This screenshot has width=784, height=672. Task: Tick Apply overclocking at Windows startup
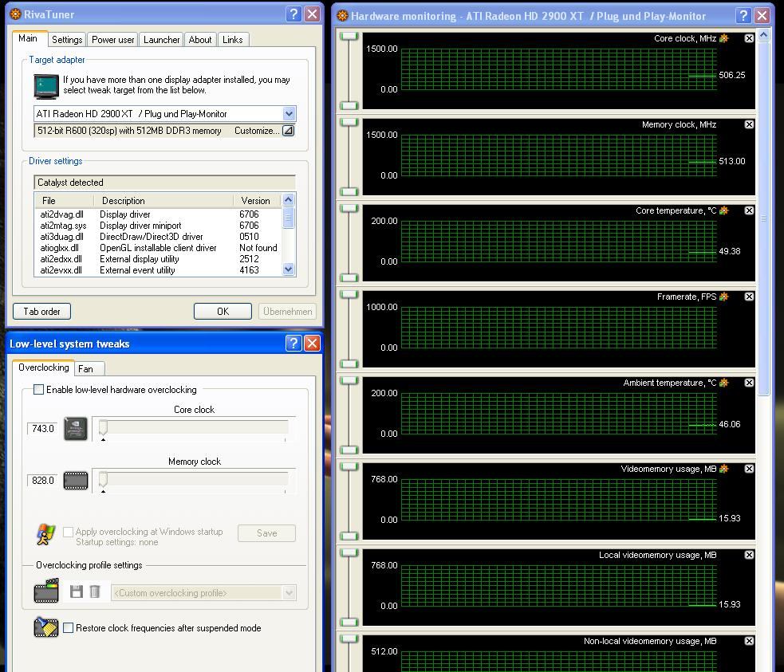68,532
